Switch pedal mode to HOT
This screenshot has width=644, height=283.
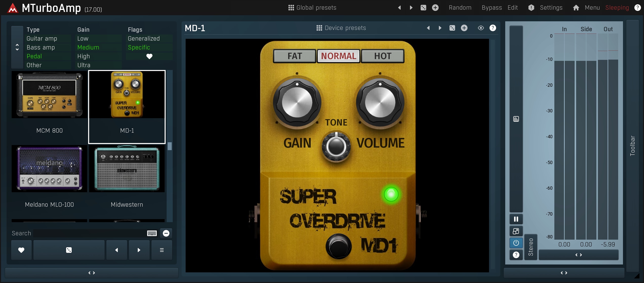[x=382, y=56]
